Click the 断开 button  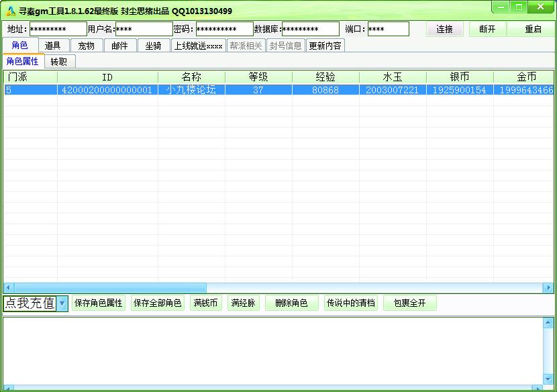point(487,30)
